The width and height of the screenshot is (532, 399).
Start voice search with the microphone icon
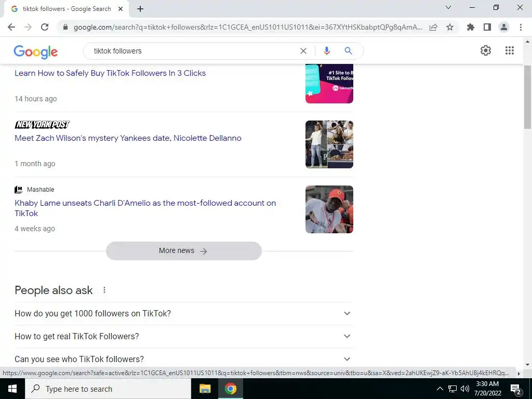326,51
